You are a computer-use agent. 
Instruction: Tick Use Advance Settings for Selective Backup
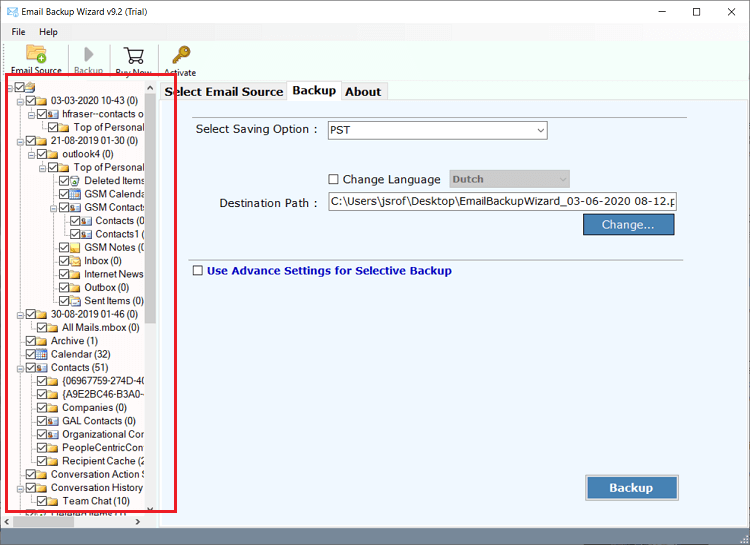[198, 270]
